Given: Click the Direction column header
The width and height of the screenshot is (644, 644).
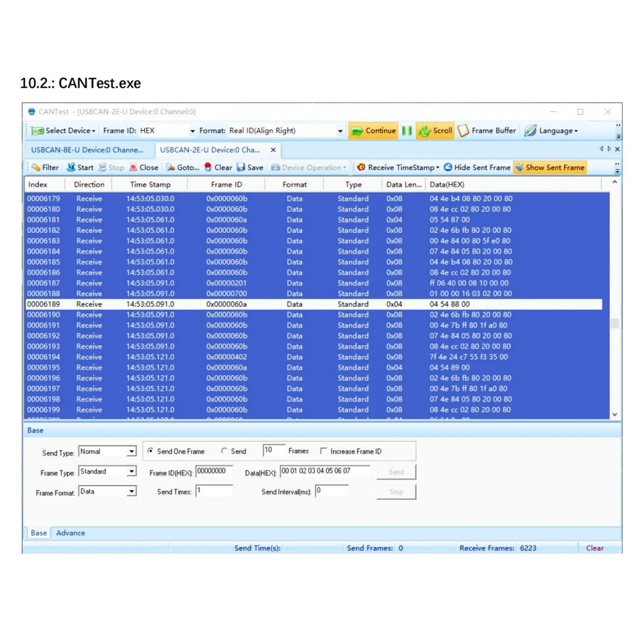Looking at the screenshot, I should pos(89,184).
